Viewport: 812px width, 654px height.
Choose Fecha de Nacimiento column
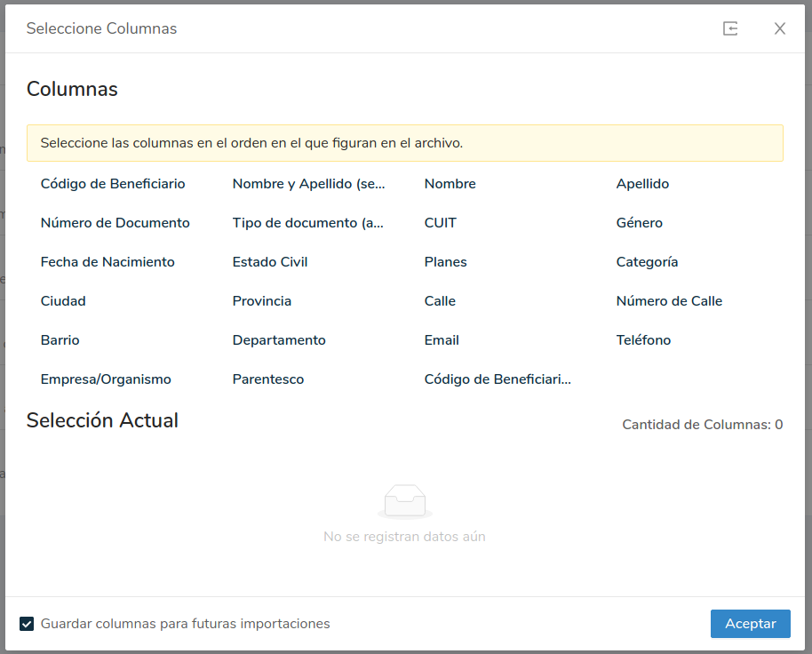107,262
